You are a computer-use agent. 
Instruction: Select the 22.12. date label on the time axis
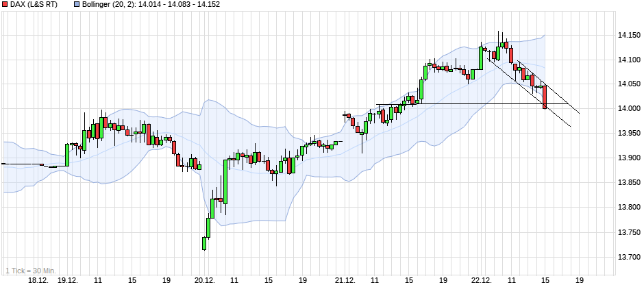(x=482, y=280)
